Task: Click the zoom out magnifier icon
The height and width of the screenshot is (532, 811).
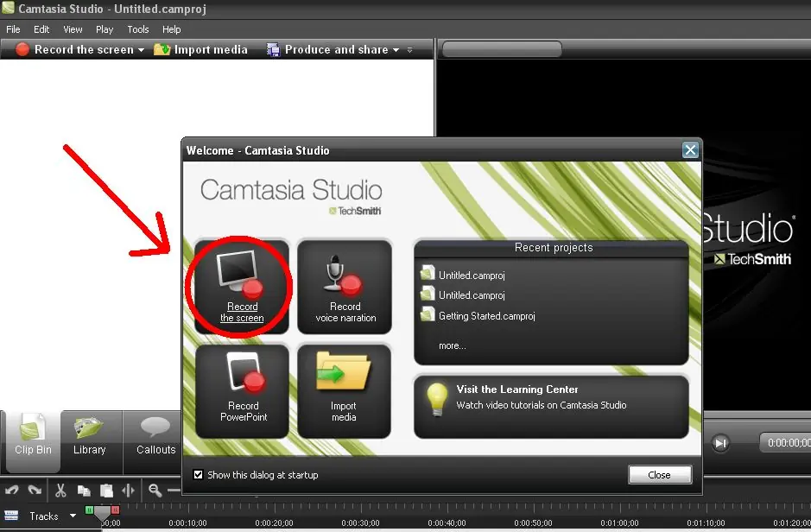Action: pos(155,490)
